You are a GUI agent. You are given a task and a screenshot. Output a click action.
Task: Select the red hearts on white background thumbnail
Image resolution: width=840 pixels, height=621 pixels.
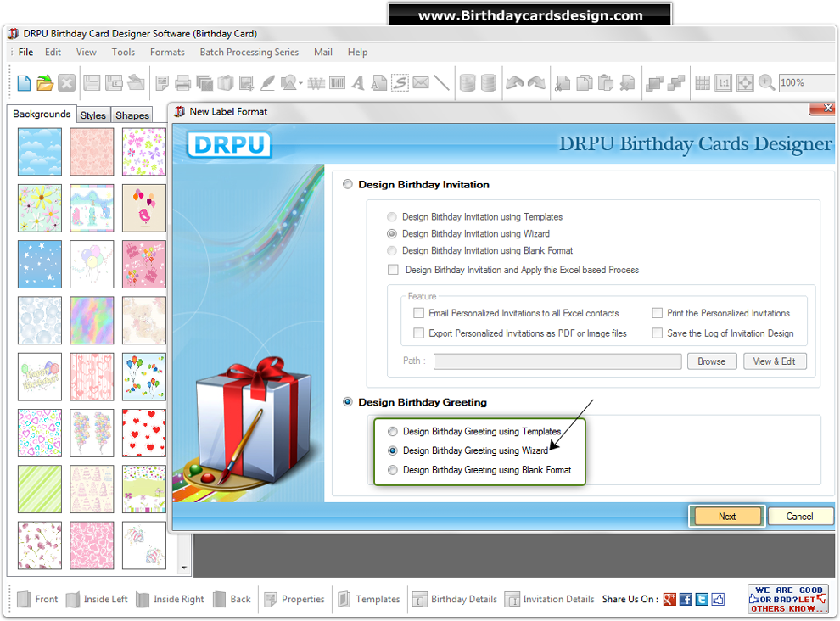coord(143,433)
